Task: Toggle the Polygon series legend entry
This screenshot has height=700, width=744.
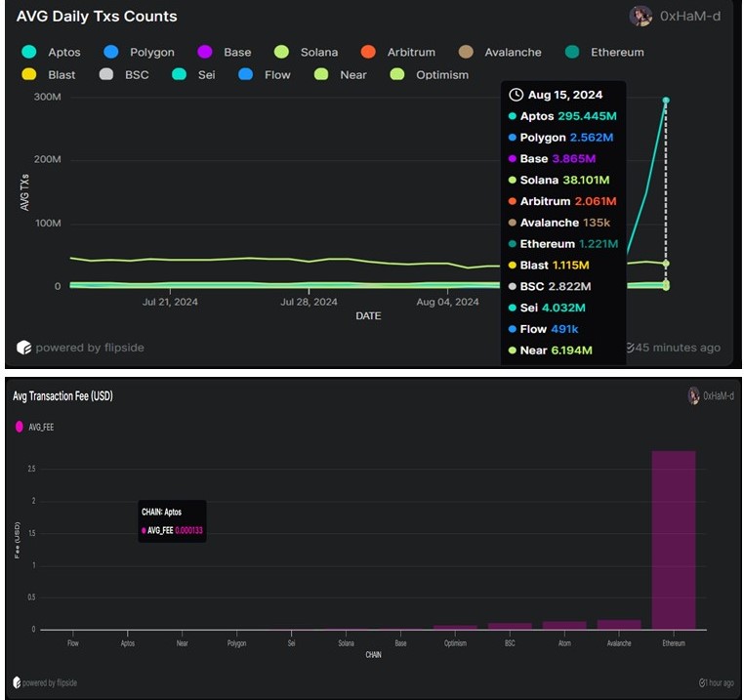Action: pyautogui.click(x=139, y=52)
